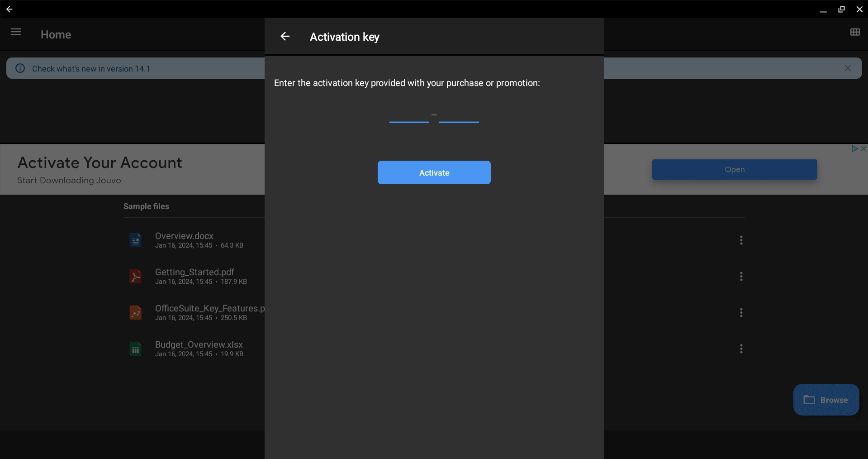Focus the first activation key field
Screen dimensions: 868x459
pos(409,115)
